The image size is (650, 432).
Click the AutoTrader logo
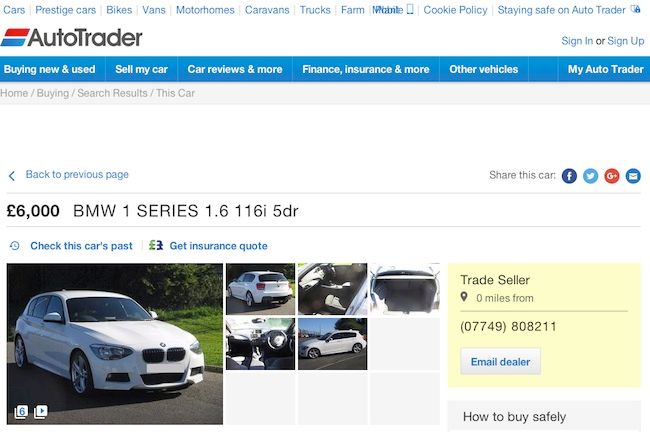[x=71, y=38]
